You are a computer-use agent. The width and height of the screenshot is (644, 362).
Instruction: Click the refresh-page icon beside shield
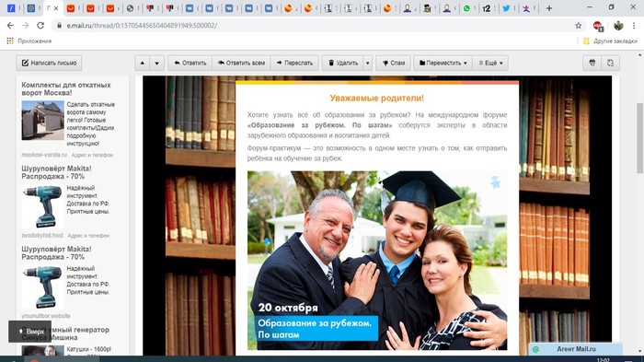coord(610,63)
